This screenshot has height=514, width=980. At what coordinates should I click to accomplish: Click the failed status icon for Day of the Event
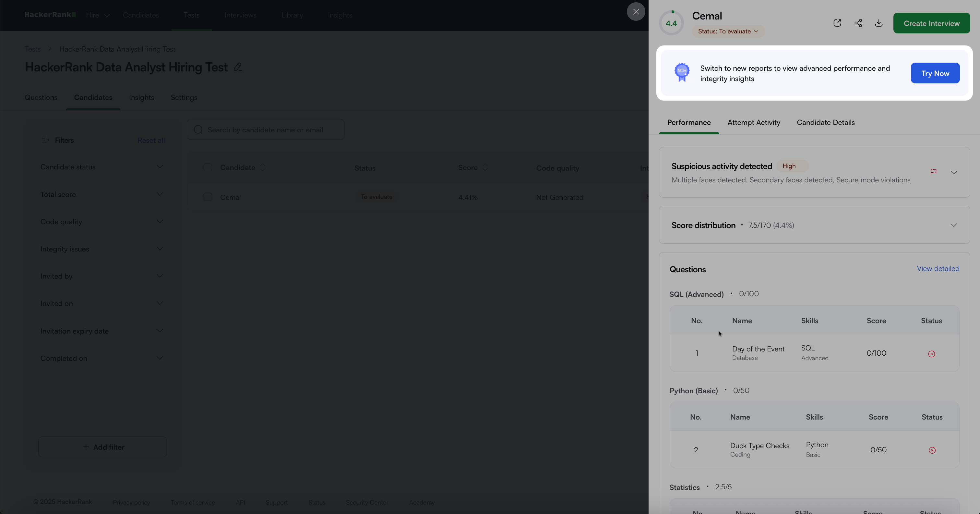click(x=931, y=354)
